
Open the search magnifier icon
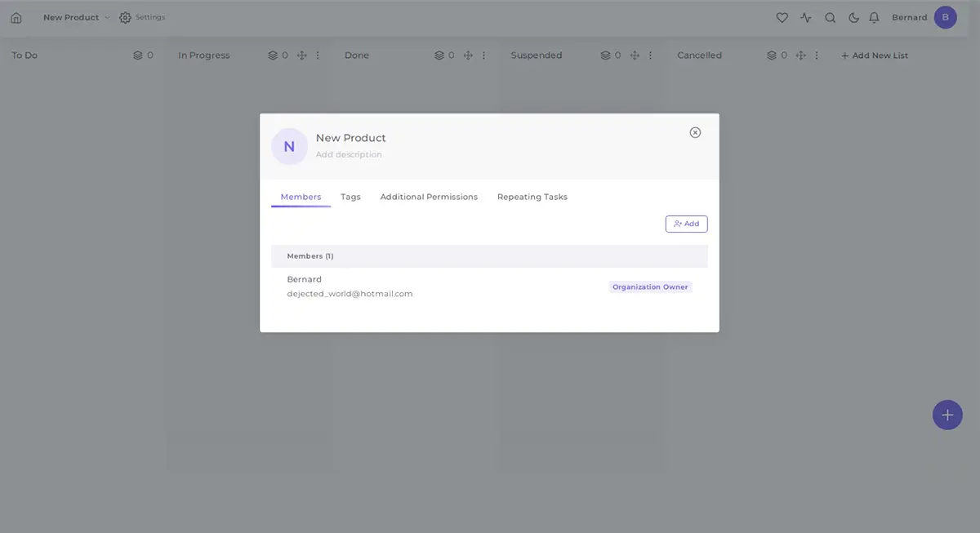tap(830, 17)
